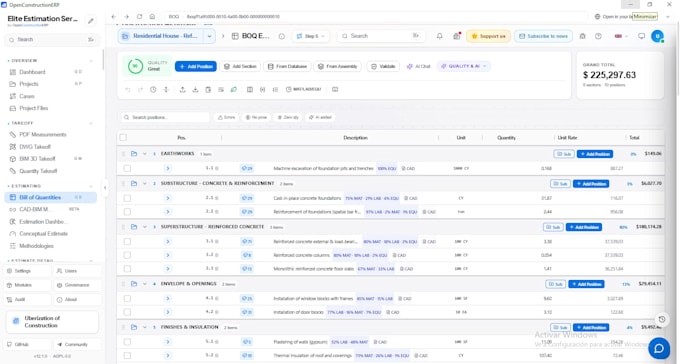680x364 pixels.
Task: Click the browser back arrow
Action: [114, 16]
